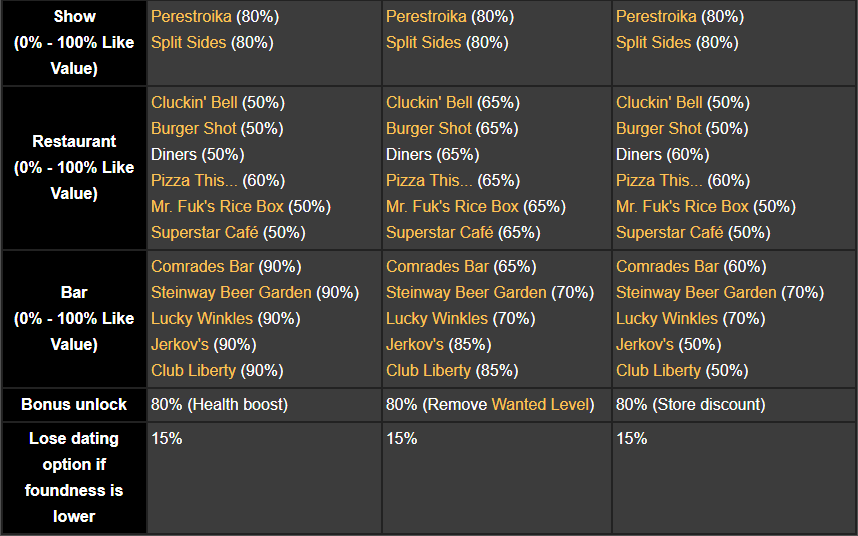This screenshot has width=858, height=536.
Task: Click the Health boost bonus cell
Action: pyautogui.click(x=264, y=405)
